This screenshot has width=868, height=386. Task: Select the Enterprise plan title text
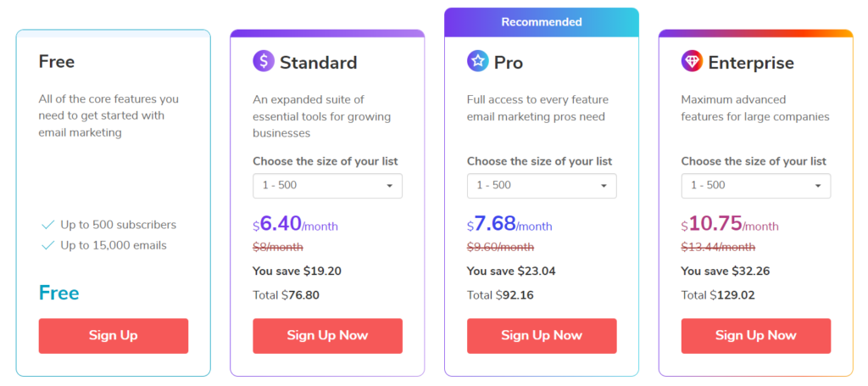751,63
